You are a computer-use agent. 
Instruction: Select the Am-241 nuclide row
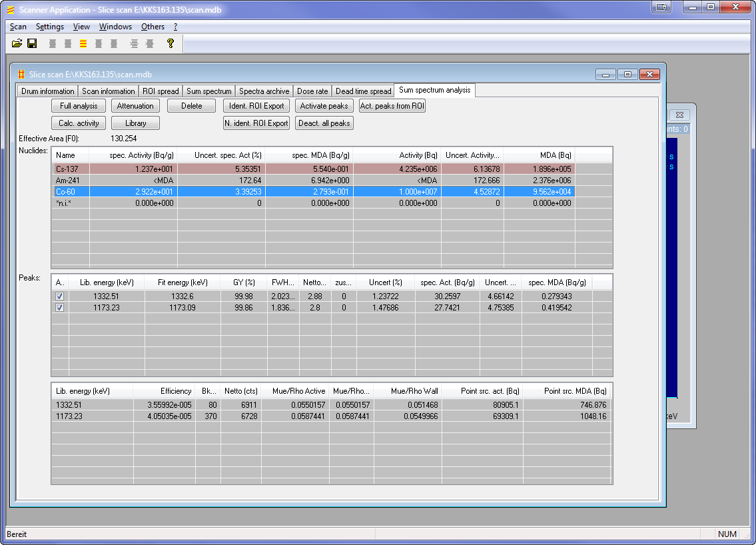tap(314, 181)
